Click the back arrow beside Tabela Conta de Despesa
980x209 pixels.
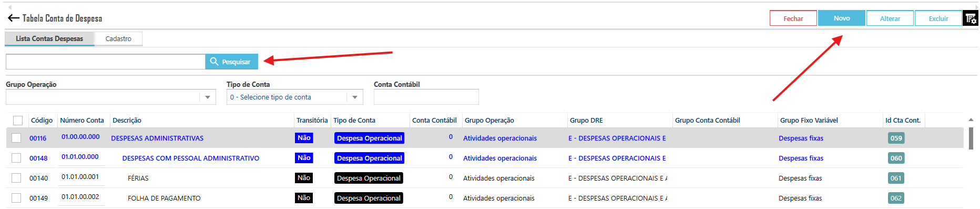point(13,18)
